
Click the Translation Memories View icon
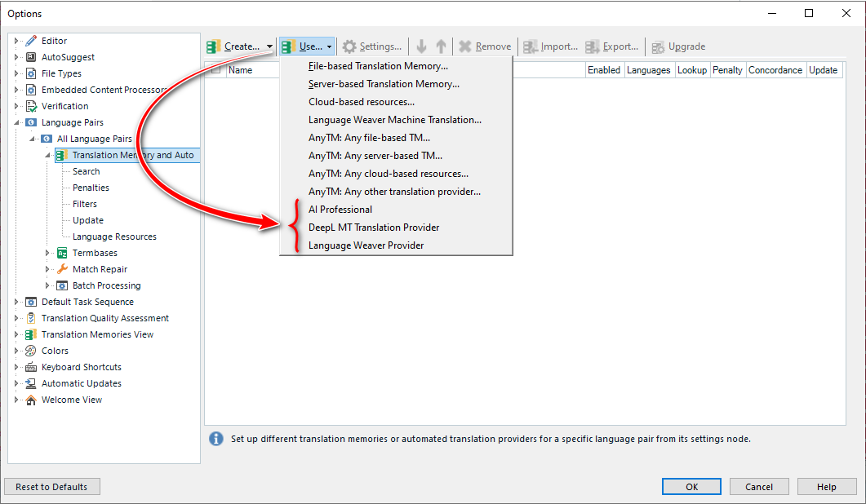[x=32, y=334]
